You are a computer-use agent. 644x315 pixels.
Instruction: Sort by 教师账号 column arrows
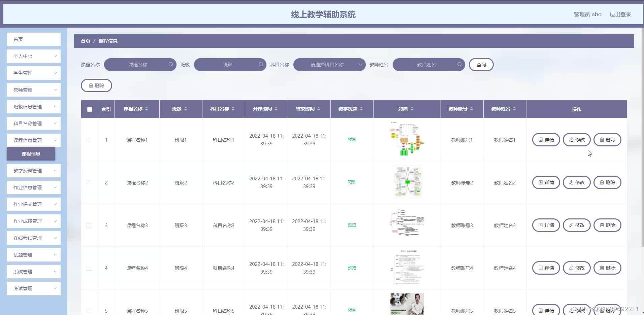click(472, 109)
